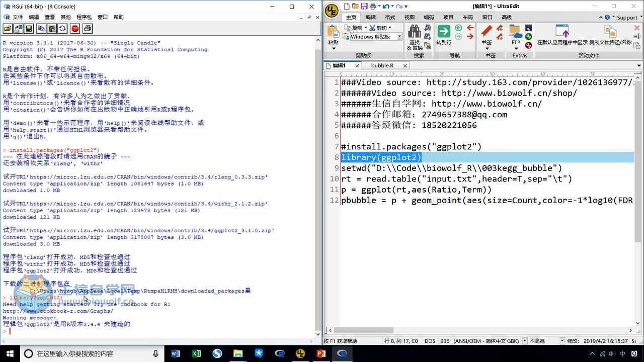This screenshot has width=644, height=362.
Task: Click the UltraEdit horizontal scrollbar right arrow
Action: 631,330
